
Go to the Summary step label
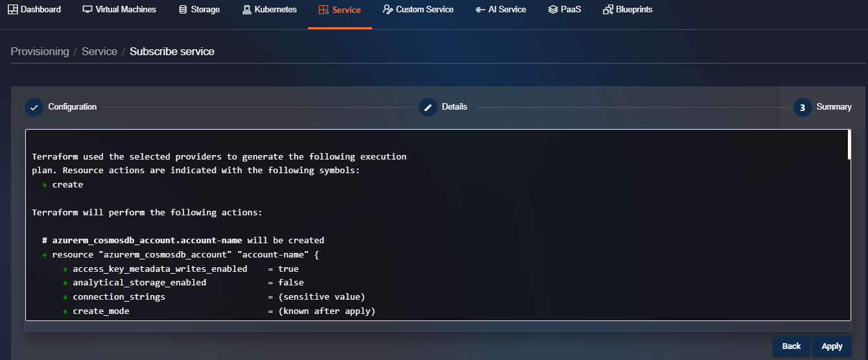(x=834, y=107)
